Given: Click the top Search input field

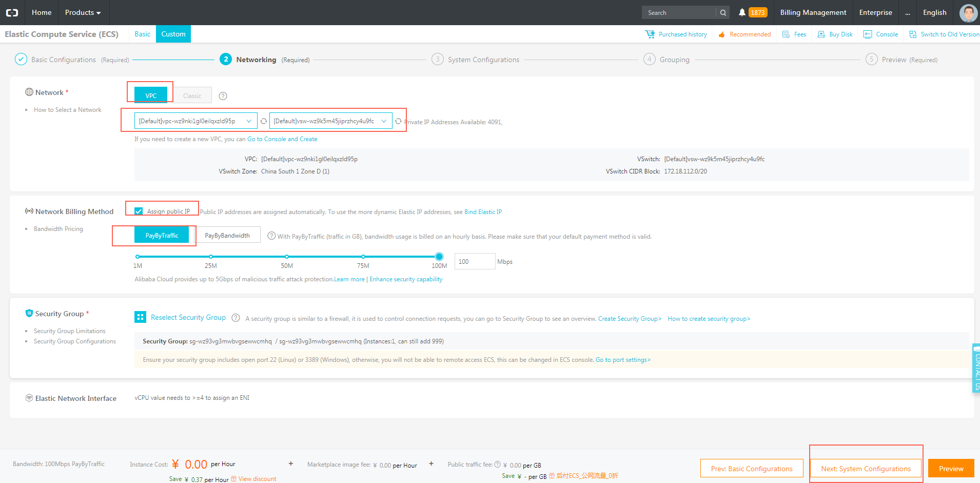Looking at the screenshot, I should tap(679, 13).
